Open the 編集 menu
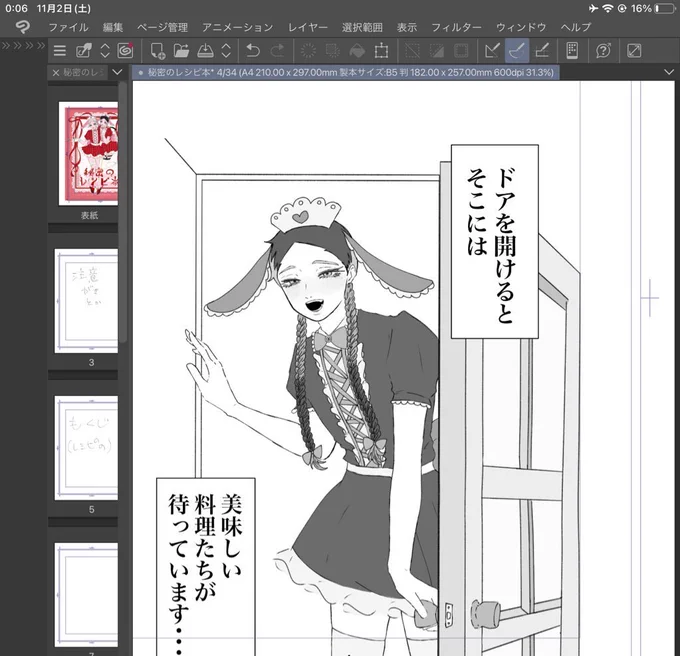The width and height of the screenshot is (680, 656). click(x=113, y=27)
